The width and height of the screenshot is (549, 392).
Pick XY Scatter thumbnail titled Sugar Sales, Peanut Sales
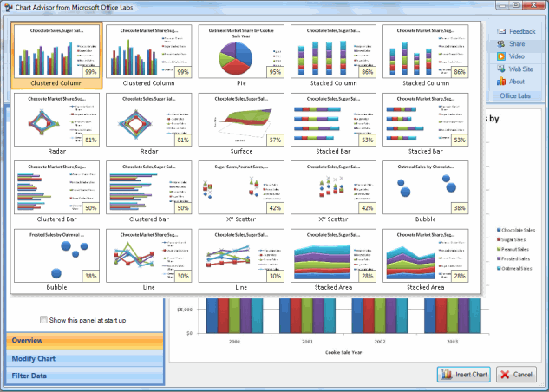[x=241, y=187]
